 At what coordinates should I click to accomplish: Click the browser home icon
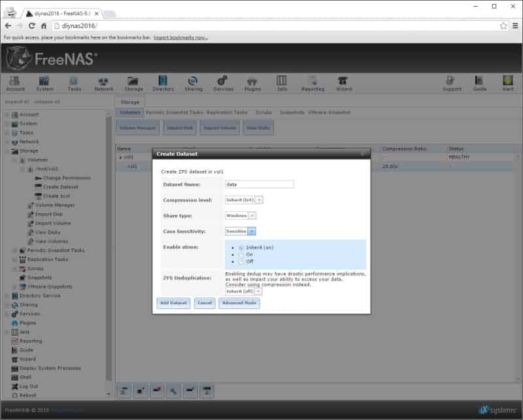(44, 26)
